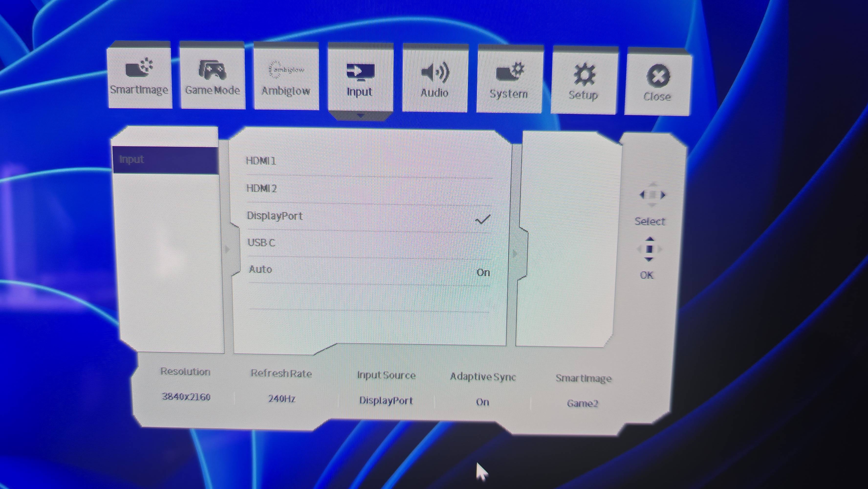
Task: Click the DisplayPort option label
Action: [275, 216]
